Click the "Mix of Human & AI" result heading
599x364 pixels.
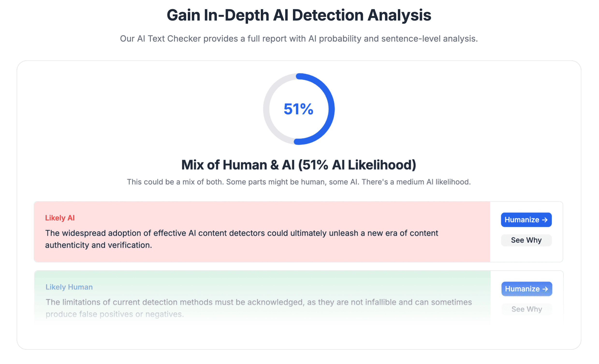(299, 165)
